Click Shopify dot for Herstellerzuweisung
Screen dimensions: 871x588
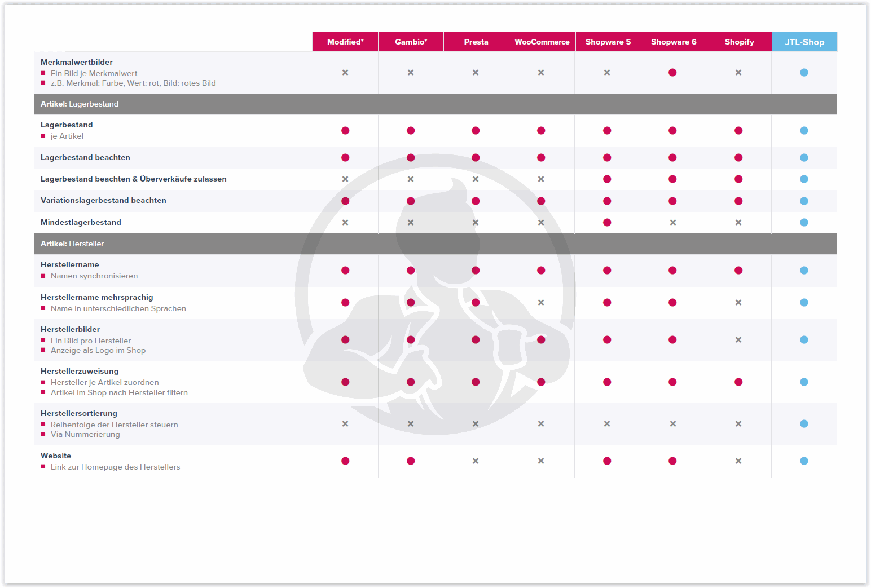(738, 382)
